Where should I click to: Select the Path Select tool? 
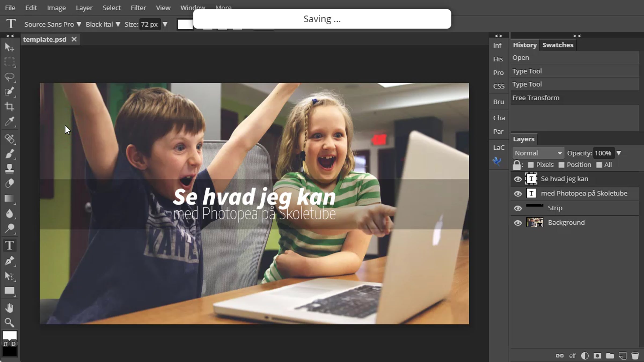(9, 276)
